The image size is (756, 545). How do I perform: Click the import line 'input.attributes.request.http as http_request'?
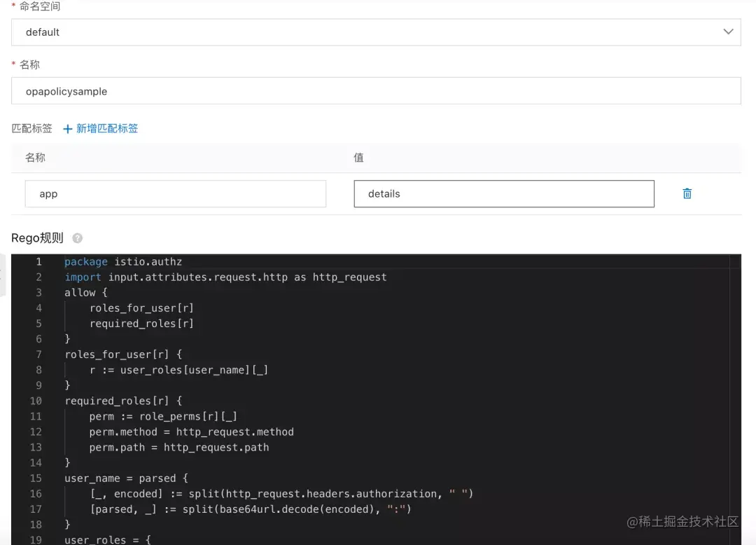coord(225,277)
